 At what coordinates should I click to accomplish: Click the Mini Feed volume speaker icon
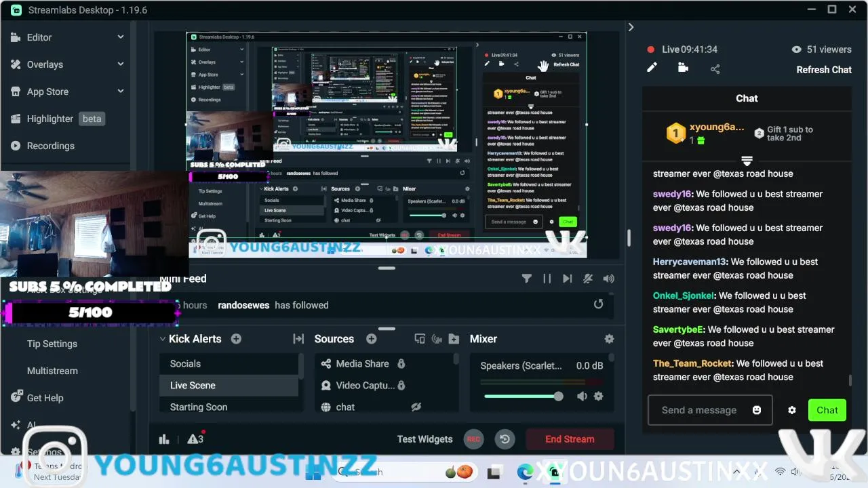[609, 279]
